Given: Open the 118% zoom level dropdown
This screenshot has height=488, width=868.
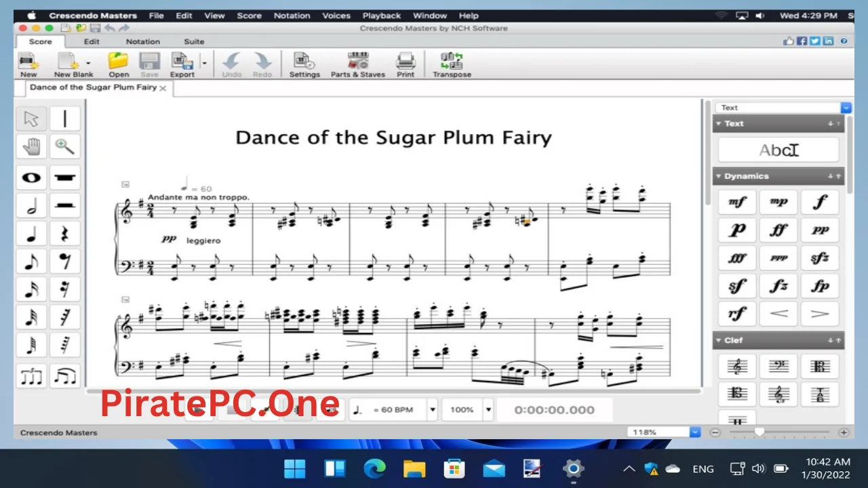Looking at the screenshot, I should click(695, 432).
